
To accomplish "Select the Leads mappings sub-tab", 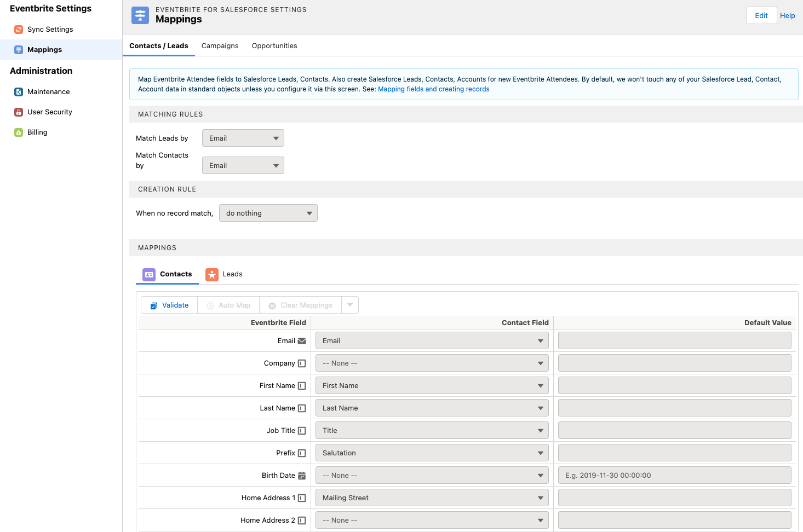I will [x=224, y=274].
